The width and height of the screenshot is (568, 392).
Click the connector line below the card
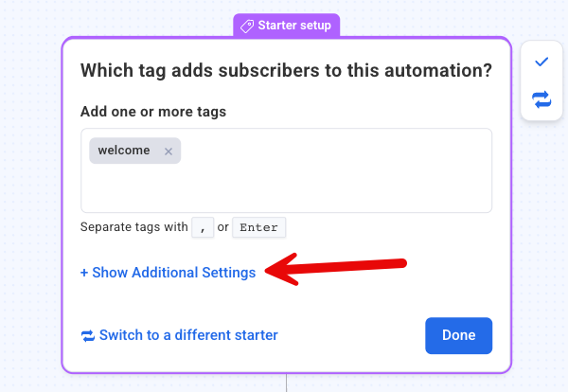(x=286, y=383)
